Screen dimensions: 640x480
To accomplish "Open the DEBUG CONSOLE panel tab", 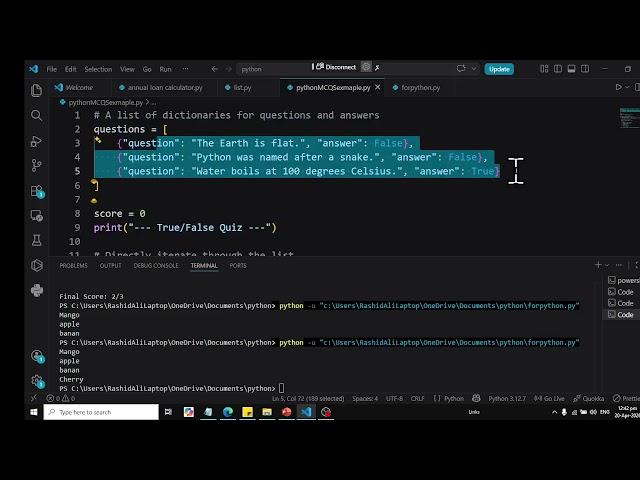I will pos(156,265).
